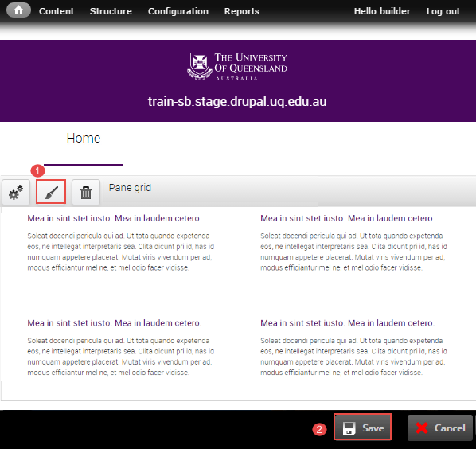The width and height of the screenshot is (476, 449).
Task: Open the top-right grid article heading
Action: [348, 218]
